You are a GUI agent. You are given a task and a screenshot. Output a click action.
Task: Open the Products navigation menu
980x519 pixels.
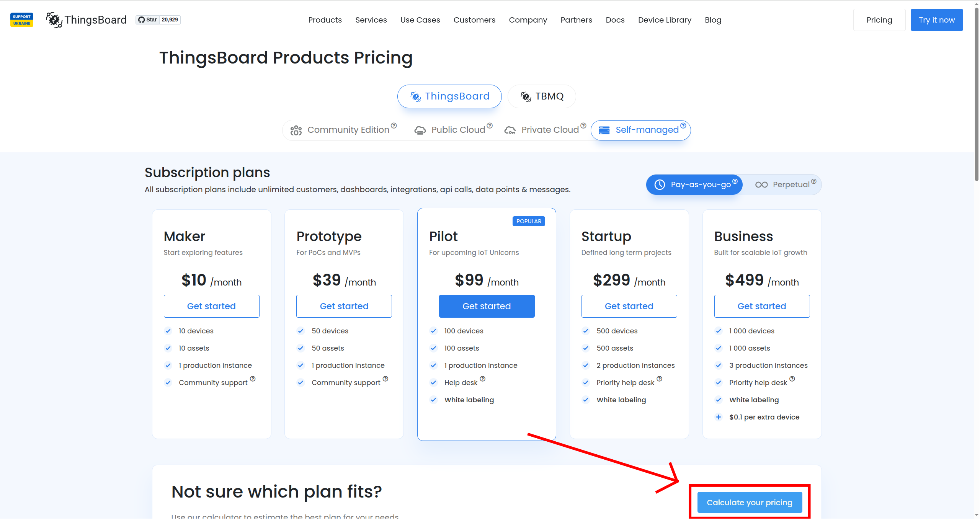(x=325, y=20)
